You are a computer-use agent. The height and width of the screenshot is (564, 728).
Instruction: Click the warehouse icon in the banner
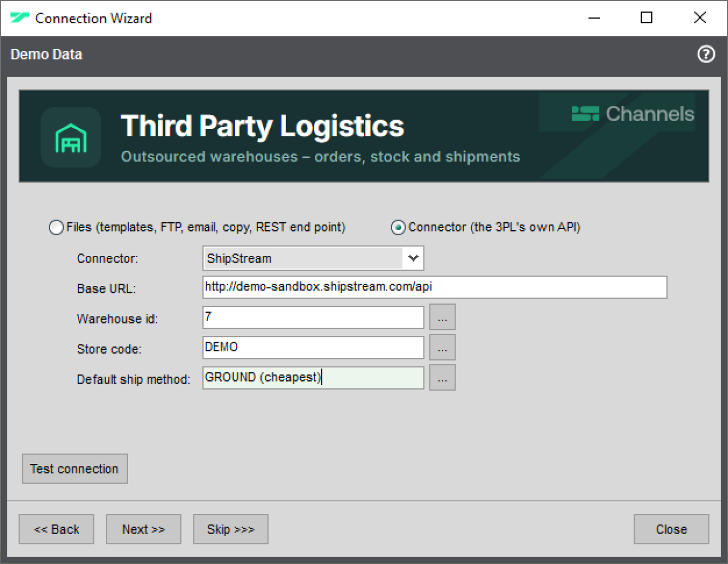click(x=71, y=137)
